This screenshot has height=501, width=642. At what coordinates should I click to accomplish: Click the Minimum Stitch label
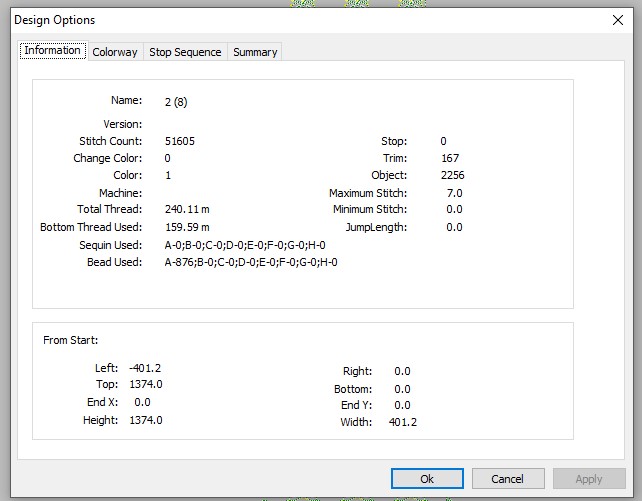370,209
